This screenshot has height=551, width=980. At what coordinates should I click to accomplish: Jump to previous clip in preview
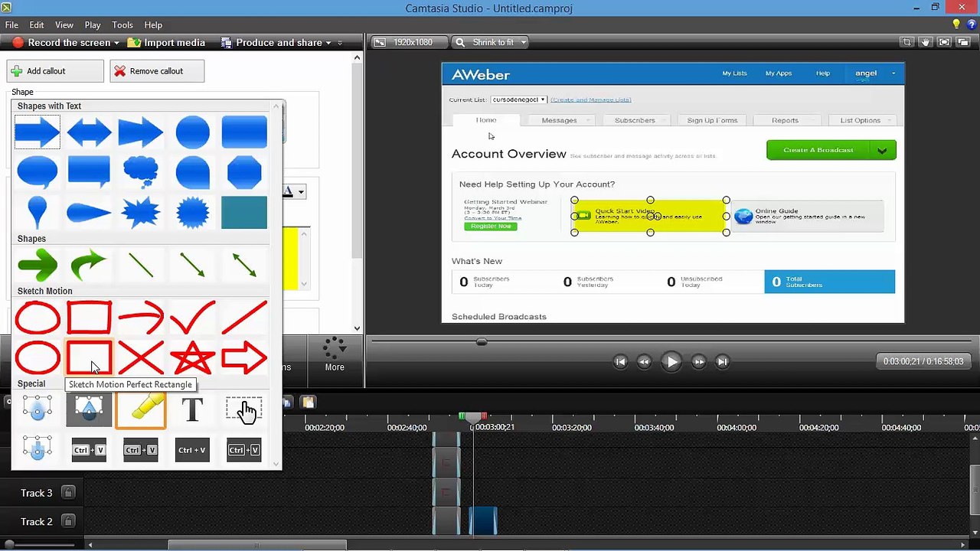[621, 362]
